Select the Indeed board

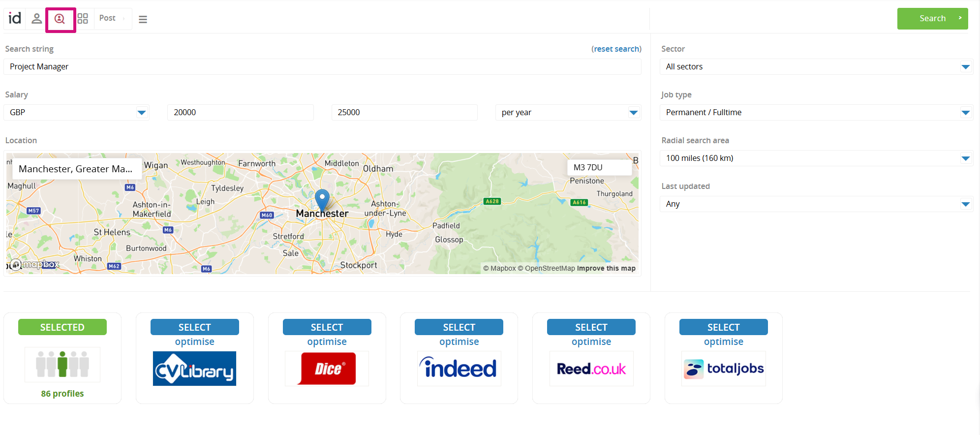(x=459, y=327)
